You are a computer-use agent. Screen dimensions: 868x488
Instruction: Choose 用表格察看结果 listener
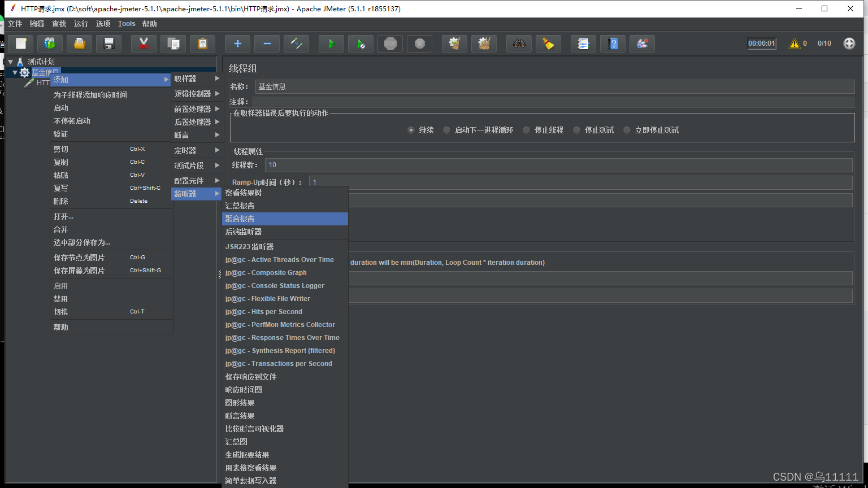click(x=285, y=468)
